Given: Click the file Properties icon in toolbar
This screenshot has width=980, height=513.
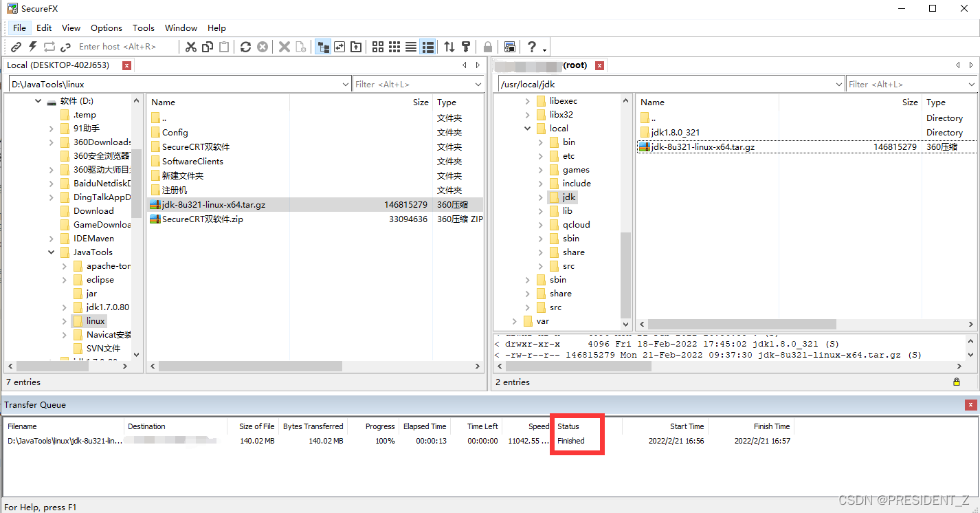Looking at the screenshot, I should coord(301,47).
